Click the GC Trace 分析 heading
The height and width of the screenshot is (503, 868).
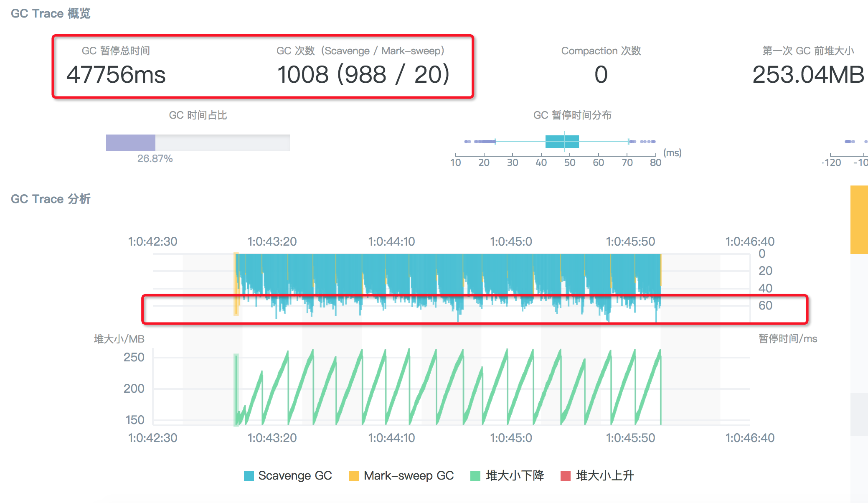click(x=51, y=199)
